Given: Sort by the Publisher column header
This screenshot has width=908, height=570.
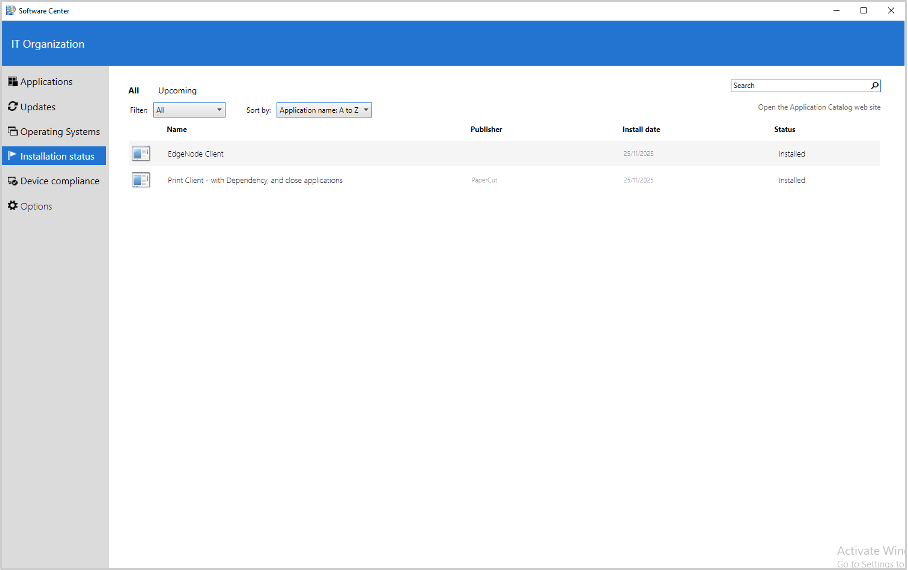Looking at the screenshot, I should point(486,129).
